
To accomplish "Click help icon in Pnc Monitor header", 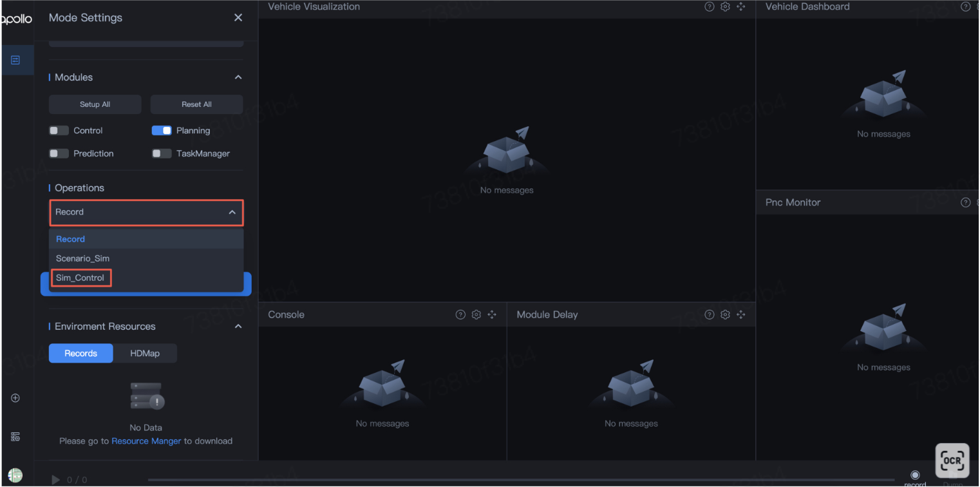I will pos(965,202).
